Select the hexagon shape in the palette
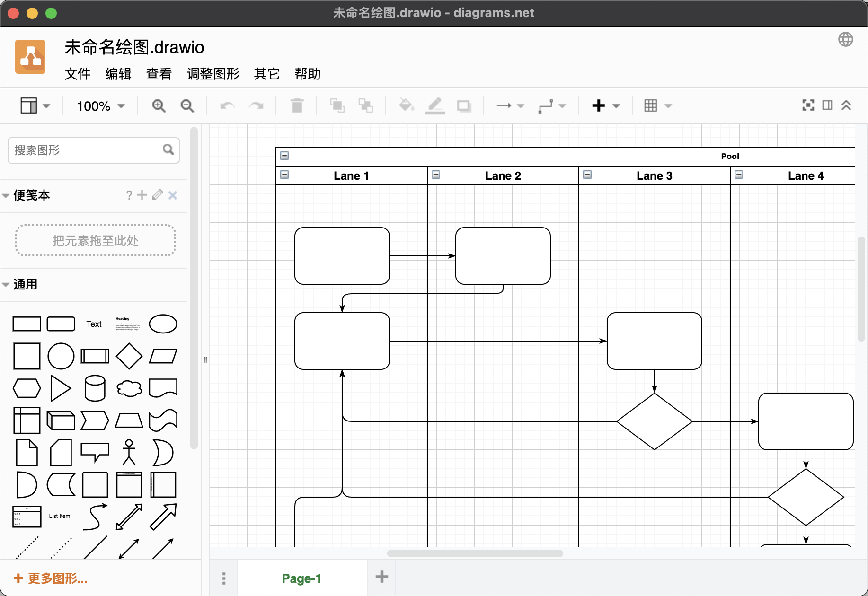The image size is (868, 596). pyautogui.click(x=27, y=388)
